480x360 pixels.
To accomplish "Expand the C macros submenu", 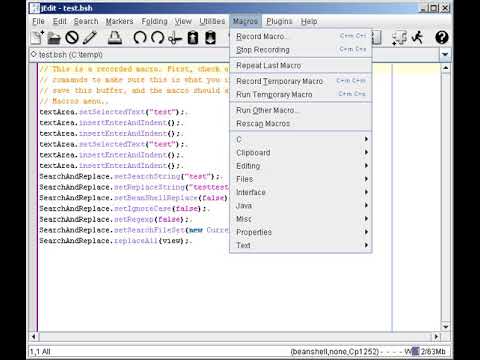I will (301, 139).
